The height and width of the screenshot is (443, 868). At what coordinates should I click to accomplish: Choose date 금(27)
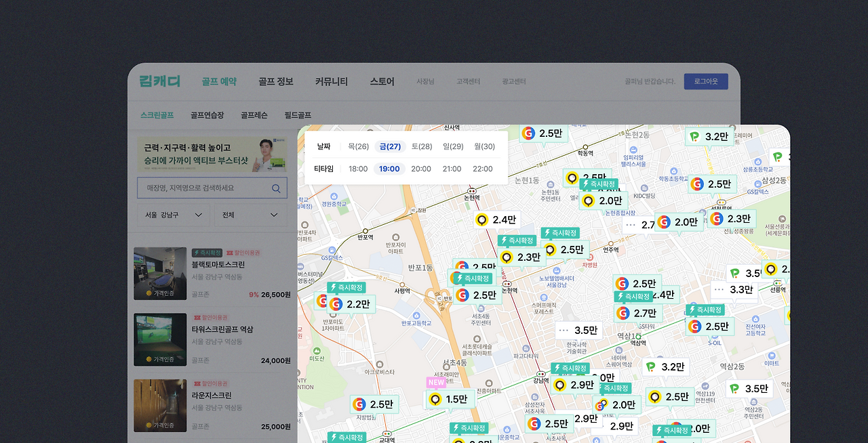click(x=390, y=146)
